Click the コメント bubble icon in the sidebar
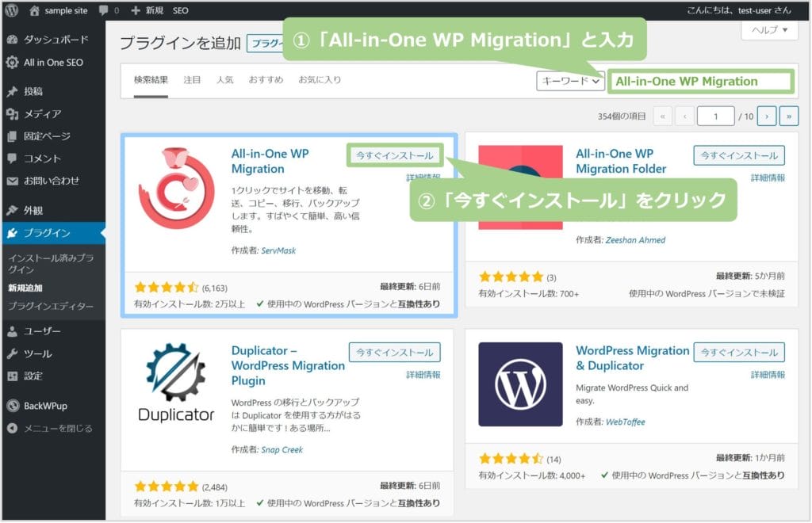The height and width of the screenshot is (523, 812). (13, 158)
